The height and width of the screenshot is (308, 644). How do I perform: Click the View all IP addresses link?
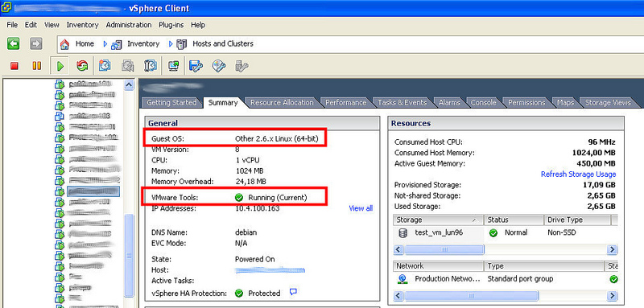(x=361, y=208)
